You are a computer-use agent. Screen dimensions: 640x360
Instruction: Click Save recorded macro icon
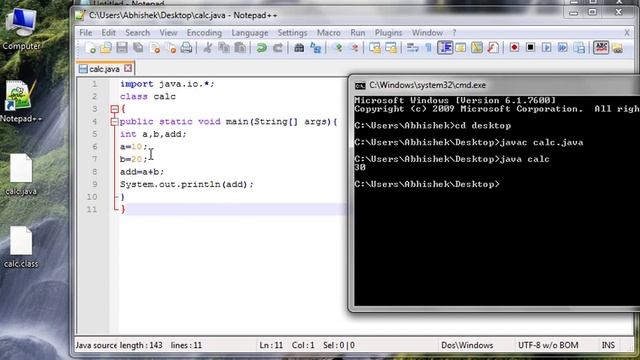579,48
